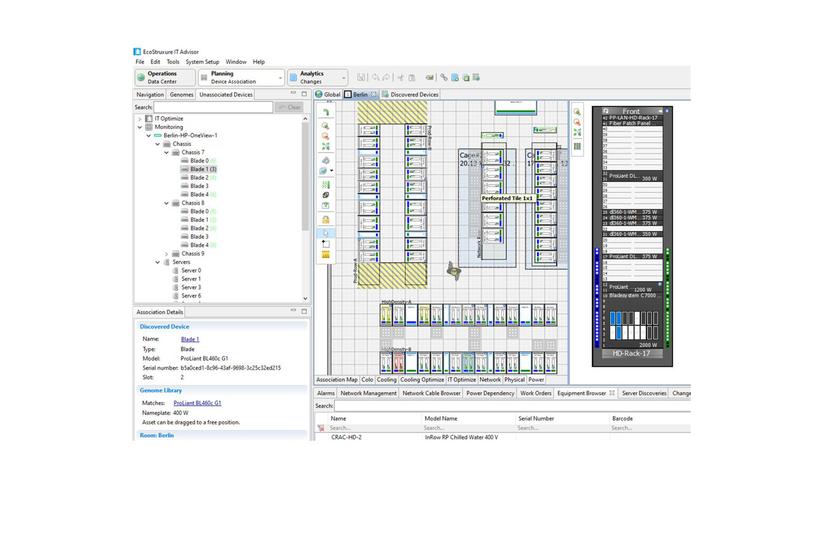
Task: Zoom in on the rack view panel
Action: click(x=577, y=112)
